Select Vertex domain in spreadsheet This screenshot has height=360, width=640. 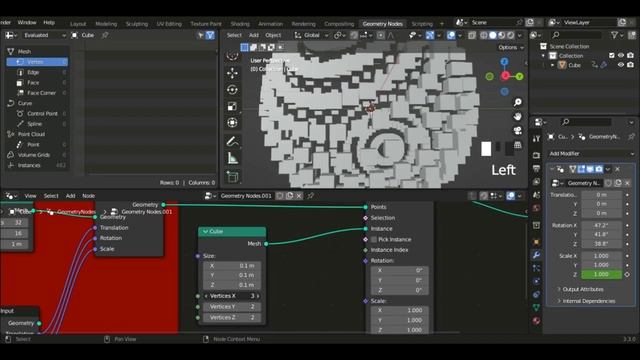click(x=37, y=62)
